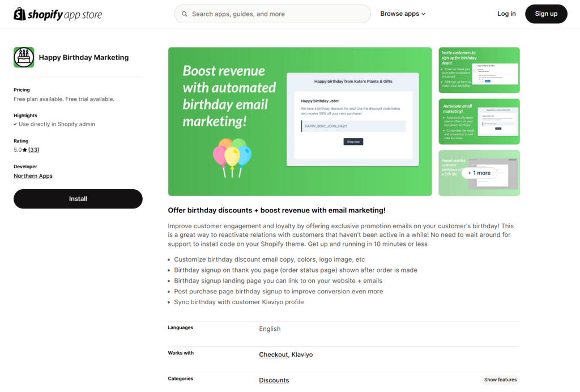Click the Shopify bag logo icon
Image resolution: width=580 pixels, height=392 pixels.
(x=20, y=14)
